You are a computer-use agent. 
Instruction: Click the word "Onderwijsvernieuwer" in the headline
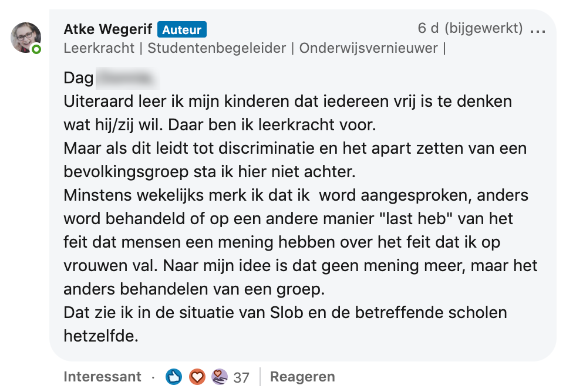[369, 48]
